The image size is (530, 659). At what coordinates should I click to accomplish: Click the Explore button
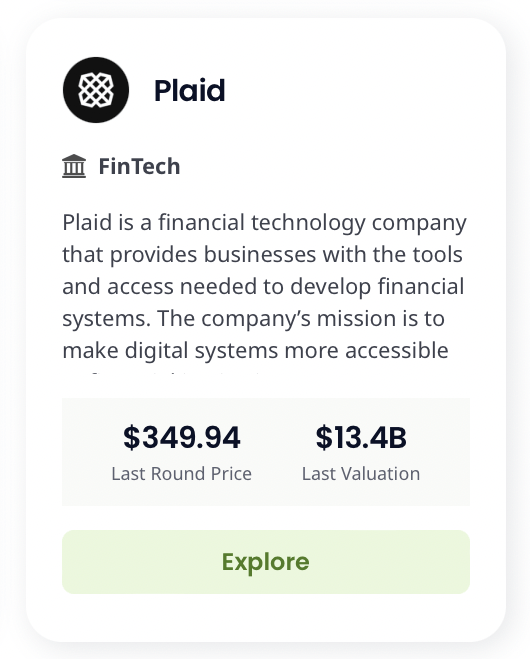coord(266,562)
